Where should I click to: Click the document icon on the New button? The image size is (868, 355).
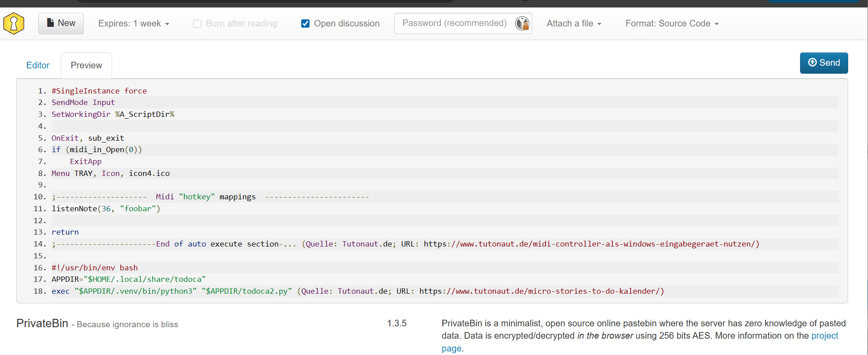coord(50,23)
